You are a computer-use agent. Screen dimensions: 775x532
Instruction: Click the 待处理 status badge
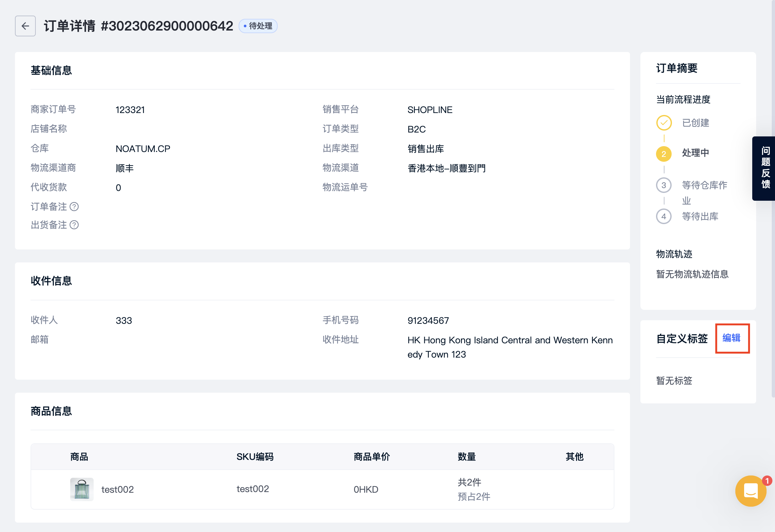coord(258,26)
